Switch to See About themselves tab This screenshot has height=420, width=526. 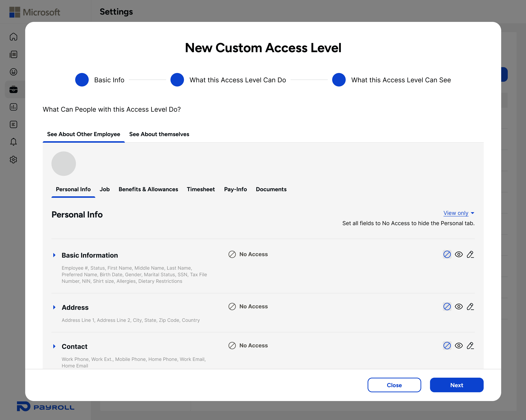pyautogui.click(x=159, y=134)
